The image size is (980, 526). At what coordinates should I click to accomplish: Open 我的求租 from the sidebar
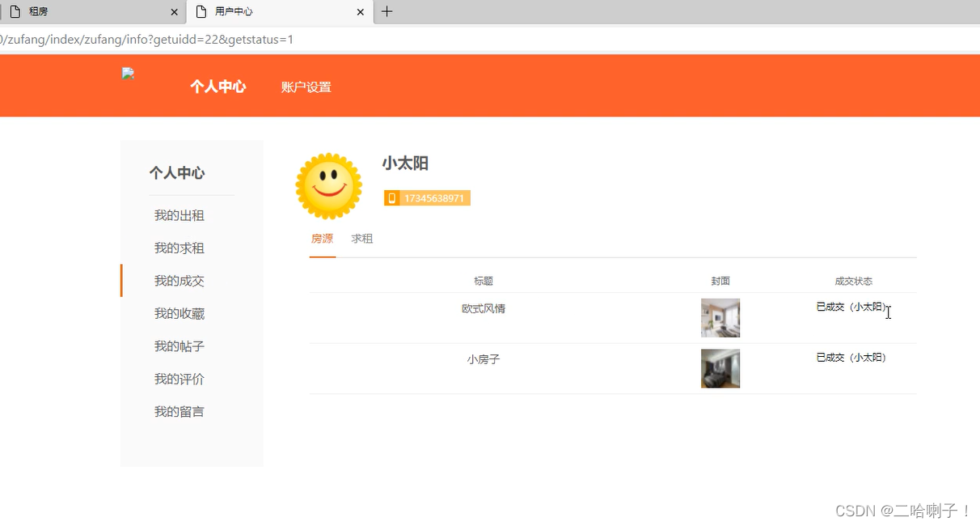179,248
